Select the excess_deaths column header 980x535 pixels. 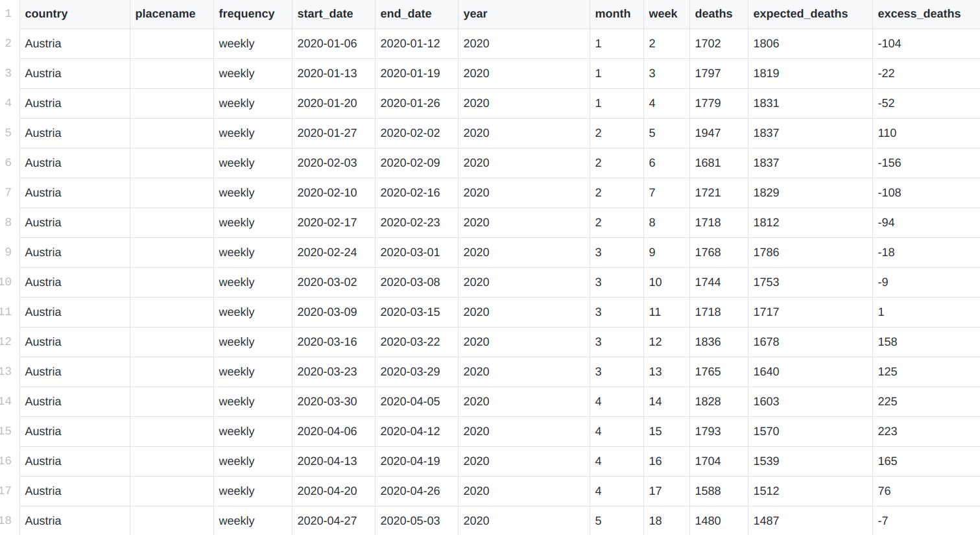pos(918,14)
